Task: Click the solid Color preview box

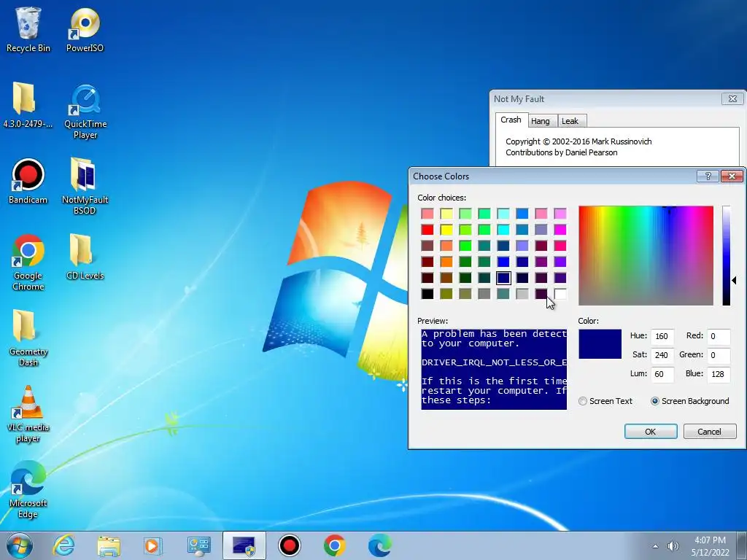Action: click(x=600, y=344)
